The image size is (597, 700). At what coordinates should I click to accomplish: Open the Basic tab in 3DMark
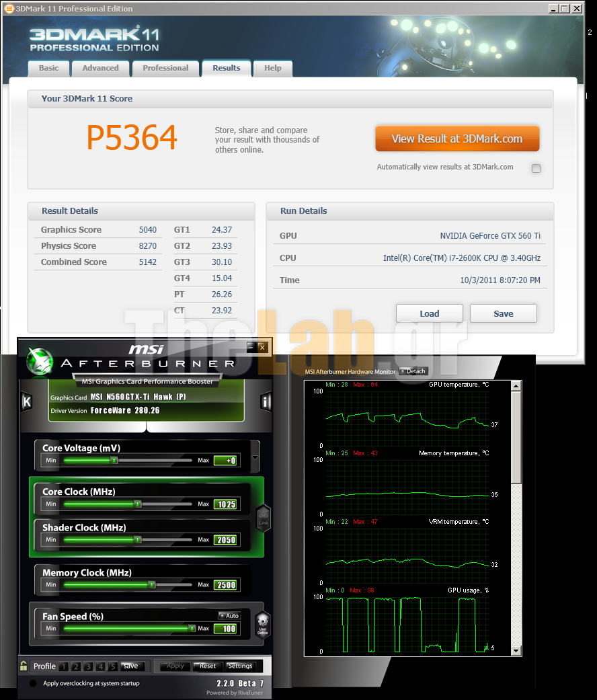click(48, 69)
